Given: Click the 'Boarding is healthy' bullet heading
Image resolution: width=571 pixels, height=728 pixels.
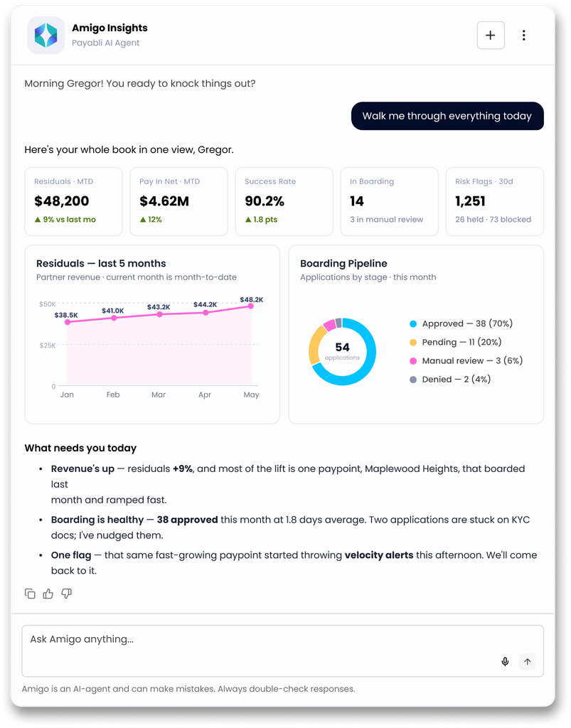Looking at the screenshot, I should [x=97, y=520].
